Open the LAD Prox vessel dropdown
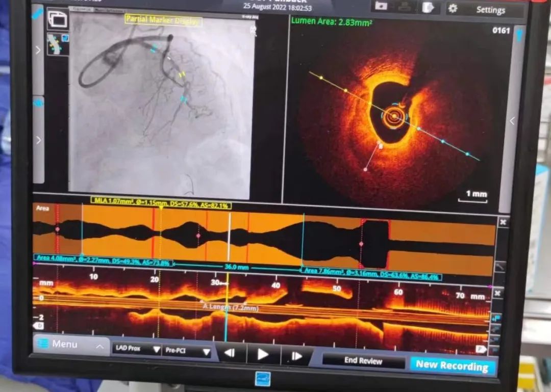 point(136,351)
